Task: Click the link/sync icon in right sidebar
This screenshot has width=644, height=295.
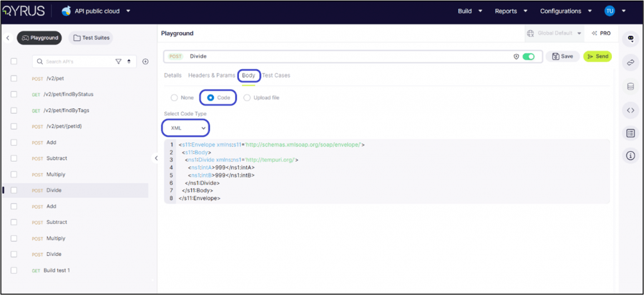Action: tap(630, 63)
